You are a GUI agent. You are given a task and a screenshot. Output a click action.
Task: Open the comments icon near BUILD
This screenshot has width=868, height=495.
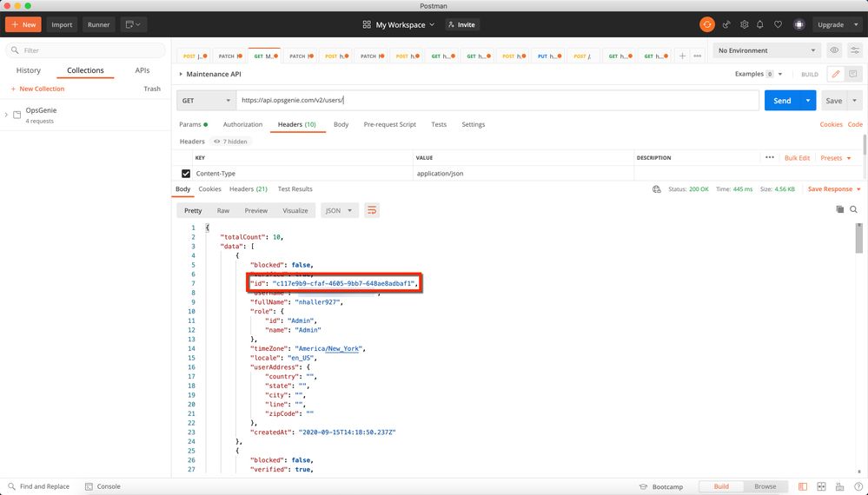click(852, 74)
